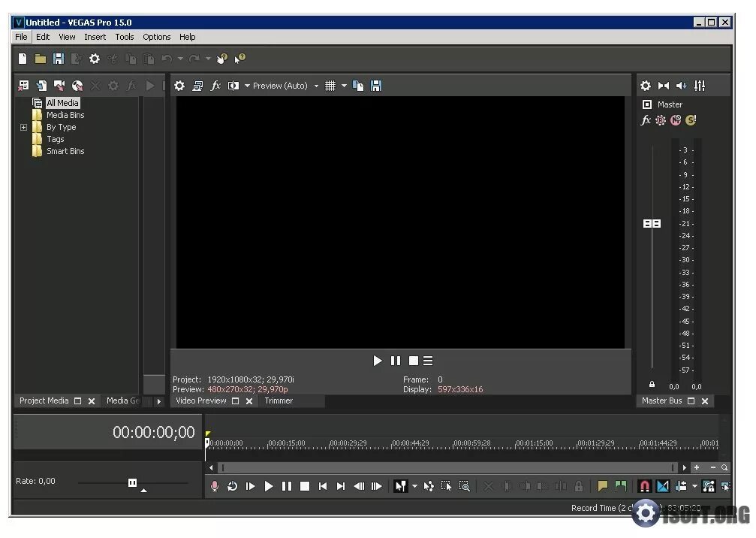Open the Options menu

(x=157, y=37)
